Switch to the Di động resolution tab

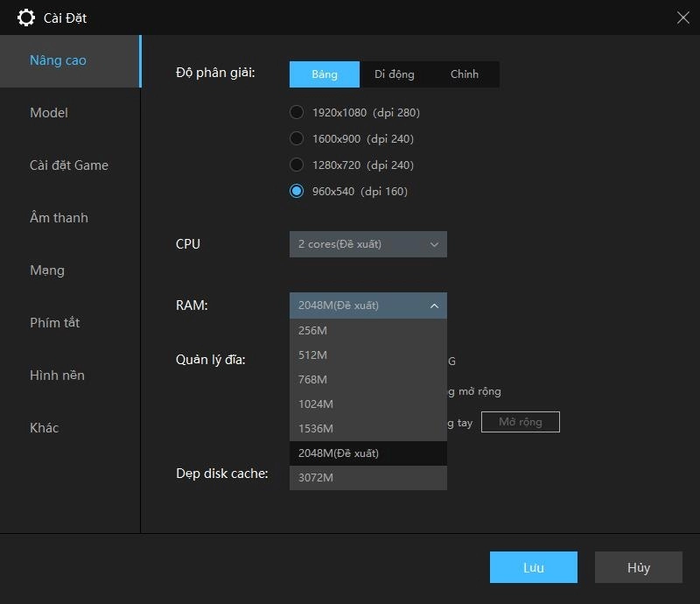pyautogui.click(x=394, y=74)
